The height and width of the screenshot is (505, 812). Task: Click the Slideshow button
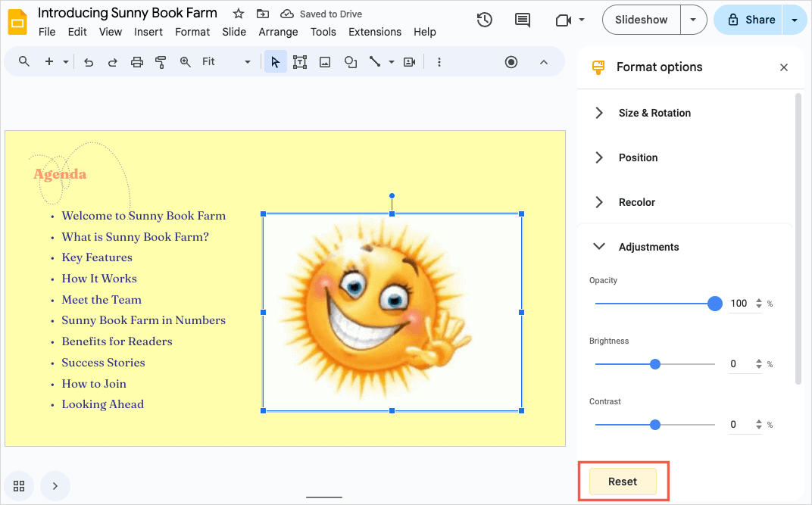(x=641, y=20)
